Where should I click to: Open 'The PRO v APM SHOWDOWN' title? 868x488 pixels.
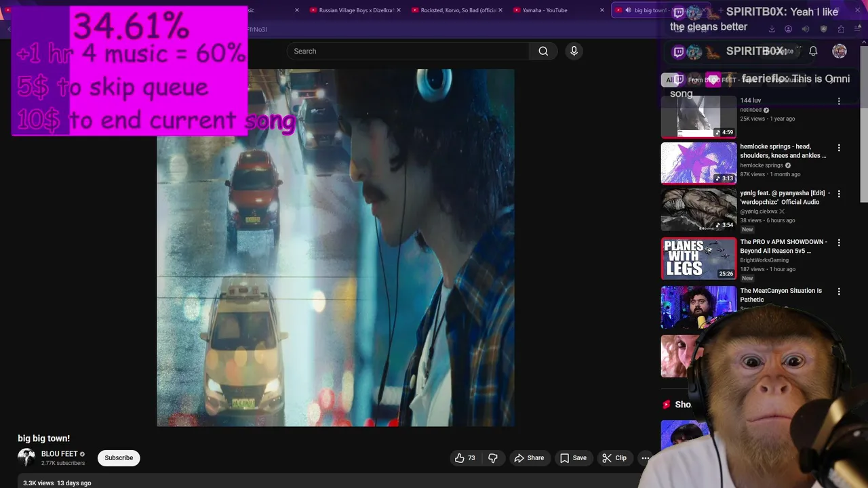783,246
